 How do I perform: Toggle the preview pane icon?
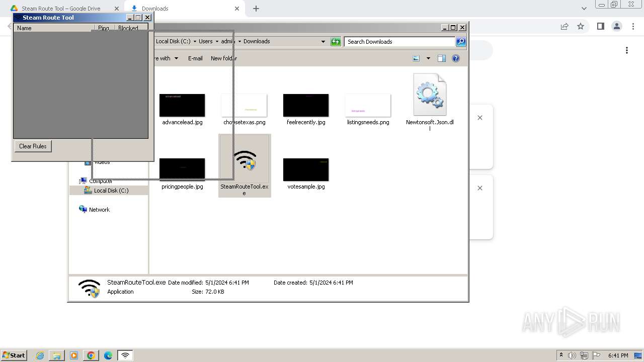pyautogui.click(x=442, y=58)
